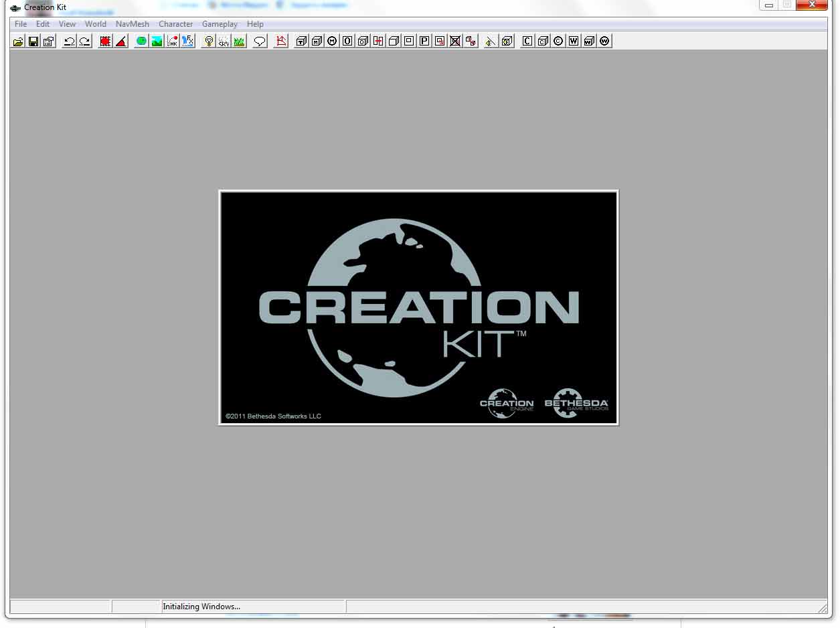The width and height of the screenshot is (840, 628).
Task: Open landscape editing green picture icon
Action: point(157,42)
